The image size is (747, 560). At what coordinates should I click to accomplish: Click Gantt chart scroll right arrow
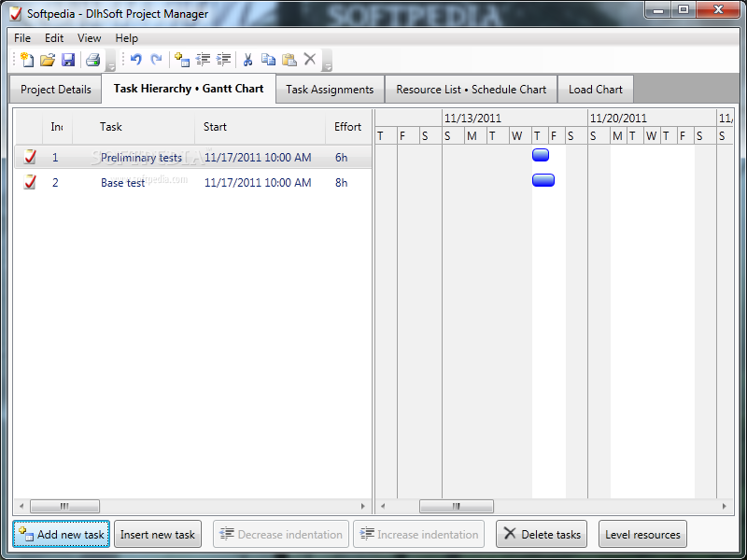click(725, 506)
